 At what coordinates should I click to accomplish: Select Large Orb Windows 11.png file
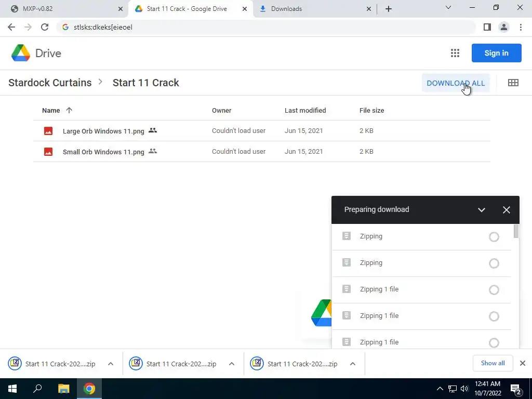coord(262,130)
